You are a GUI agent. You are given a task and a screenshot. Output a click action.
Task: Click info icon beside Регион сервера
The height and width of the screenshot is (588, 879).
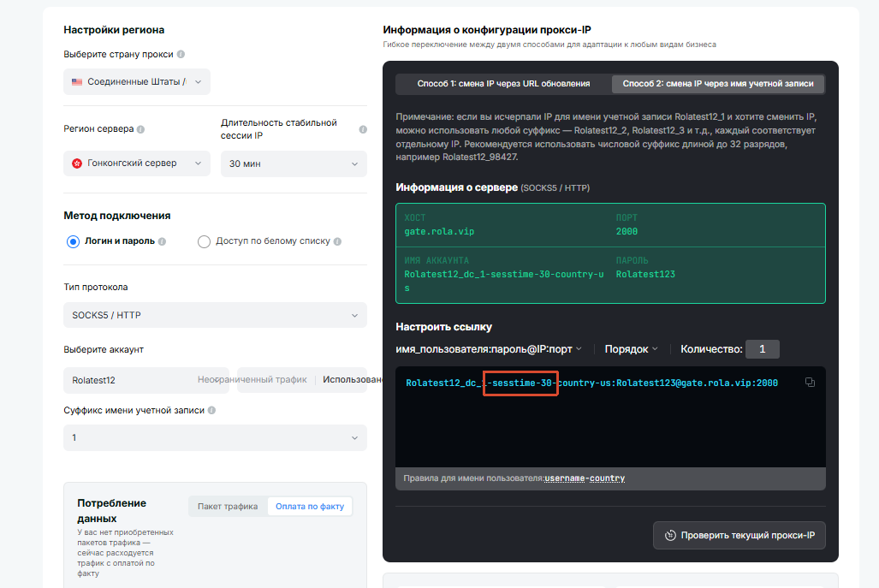tap(140, 129)
